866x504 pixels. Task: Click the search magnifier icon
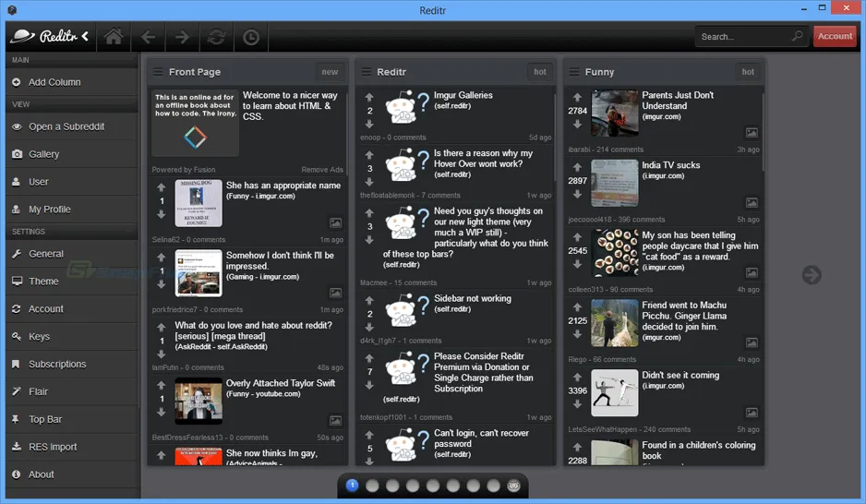797,36
